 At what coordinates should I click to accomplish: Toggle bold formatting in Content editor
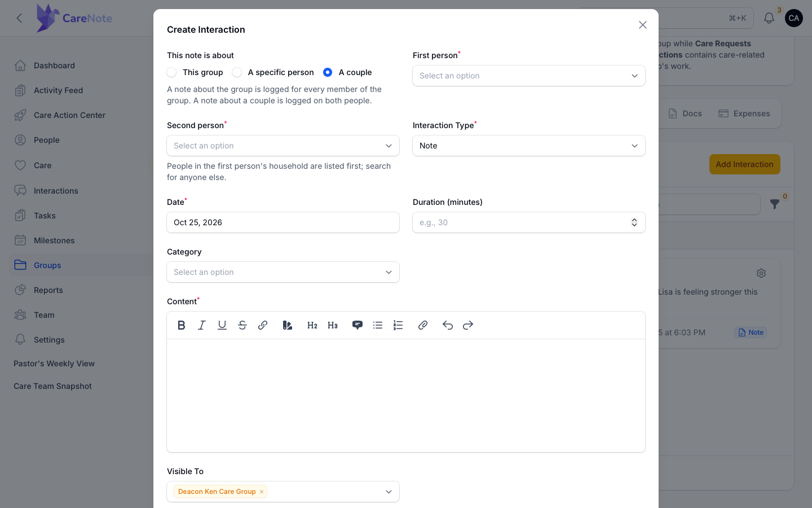pyautogui.click(x=182, y=325)
